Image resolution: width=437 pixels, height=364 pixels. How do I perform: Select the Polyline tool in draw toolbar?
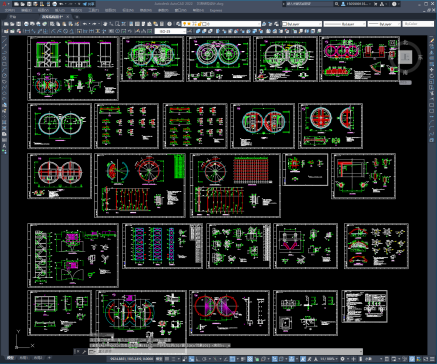4,53
